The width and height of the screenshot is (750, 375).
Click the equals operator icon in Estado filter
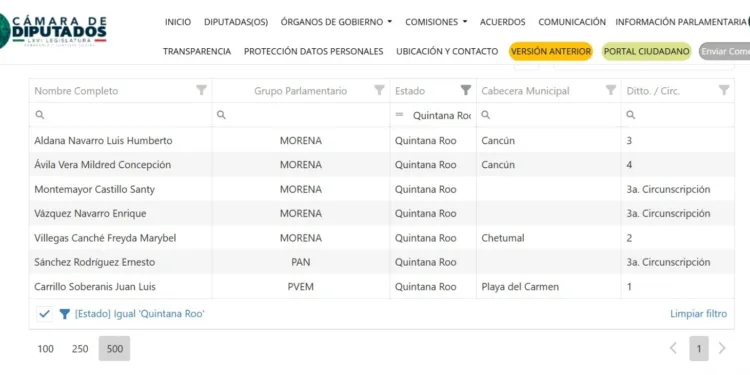point(399,115)
